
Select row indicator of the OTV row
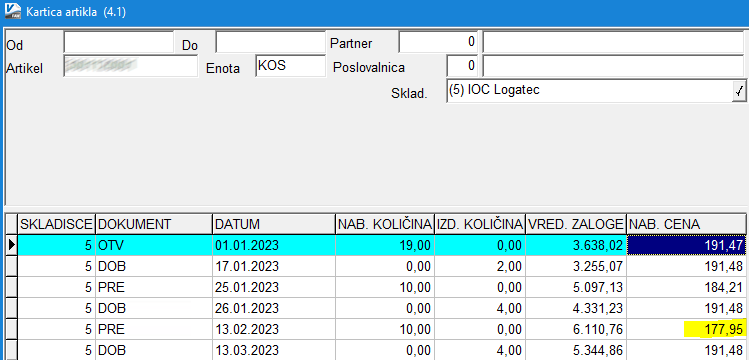tap(11, 245)
